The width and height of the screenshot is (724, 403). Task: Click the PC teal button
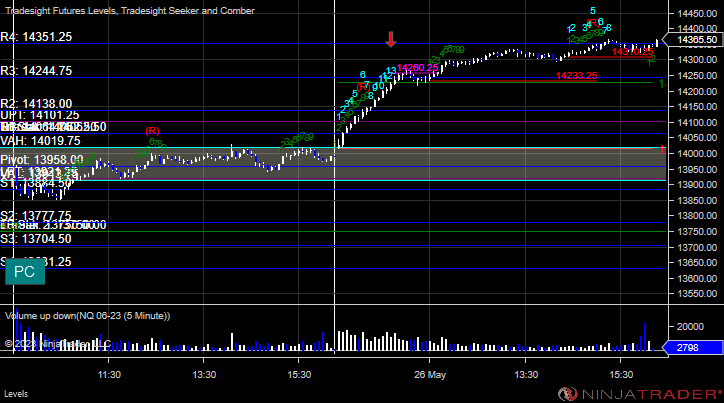[25, 271]
